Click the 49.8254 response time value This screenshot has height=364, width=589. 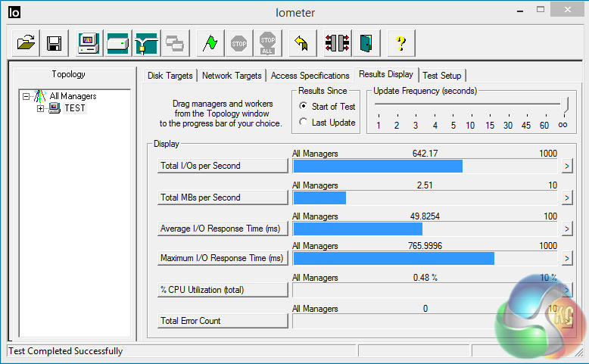coord(425,216)
